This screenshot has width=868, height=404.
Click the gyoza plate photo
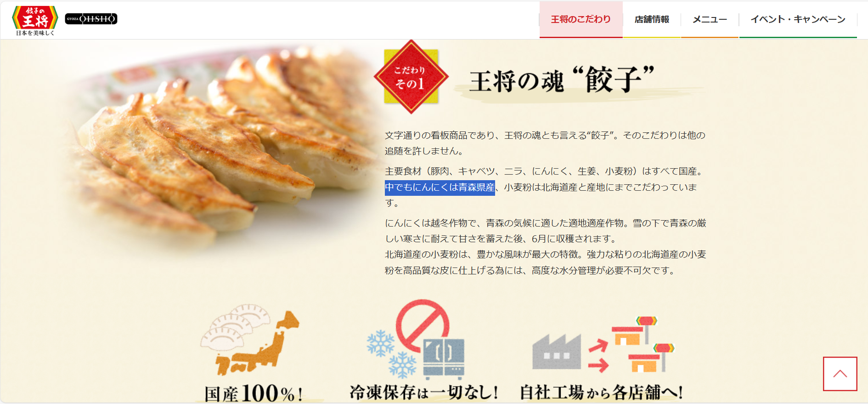click(x=220, y=147)
